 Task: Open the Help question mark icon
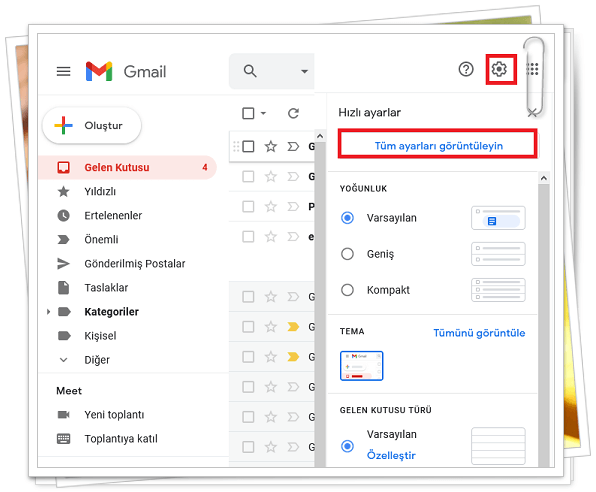[x=466, y=69]
